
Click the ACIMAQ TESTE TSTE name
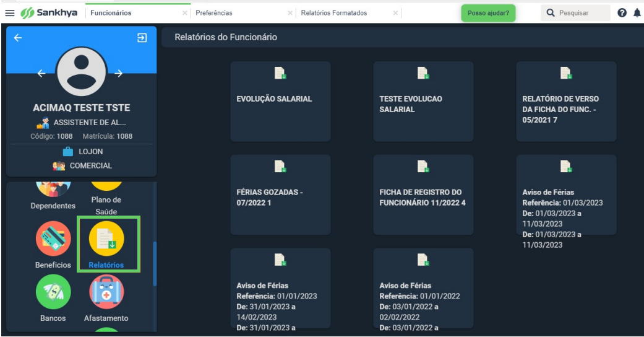click(81, 108)
